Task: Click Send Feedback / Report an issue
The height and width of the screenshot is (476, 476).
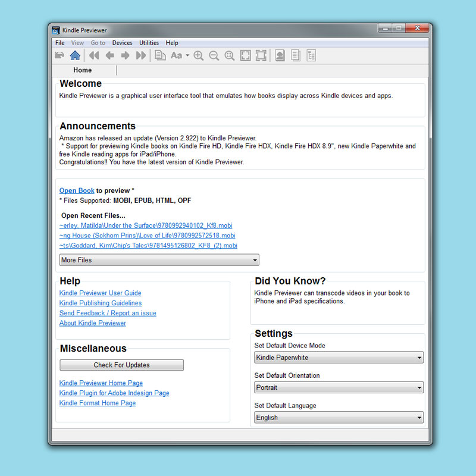Action: 108,313
